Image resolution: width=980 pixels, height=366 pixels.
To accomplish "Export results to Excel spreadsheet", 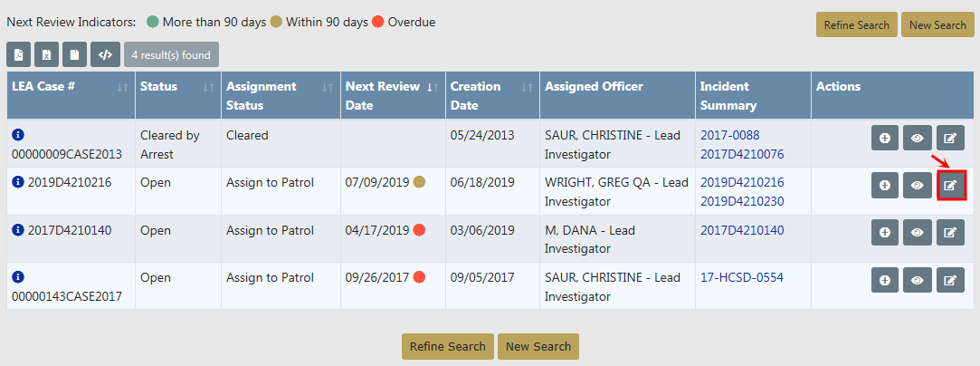I will (47, 54).
